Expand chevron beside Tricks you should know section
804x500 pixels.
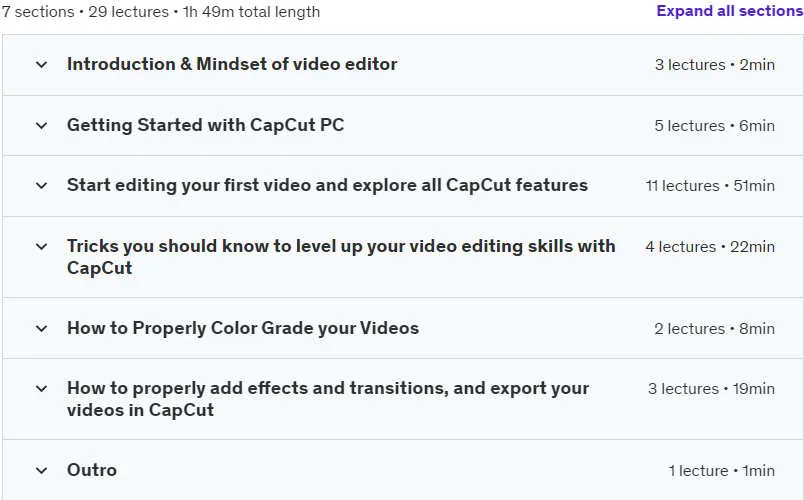click(x=42, y=247)
